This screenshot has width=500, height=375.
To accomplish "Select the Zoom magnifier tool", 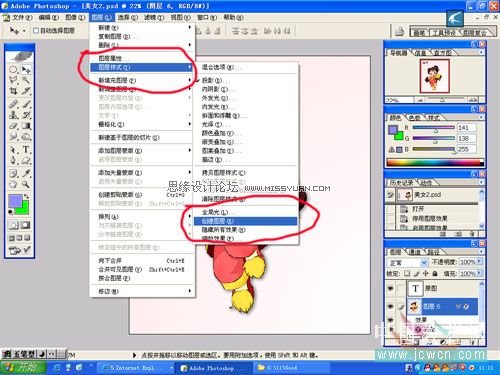I will click(x=26, y=184).
